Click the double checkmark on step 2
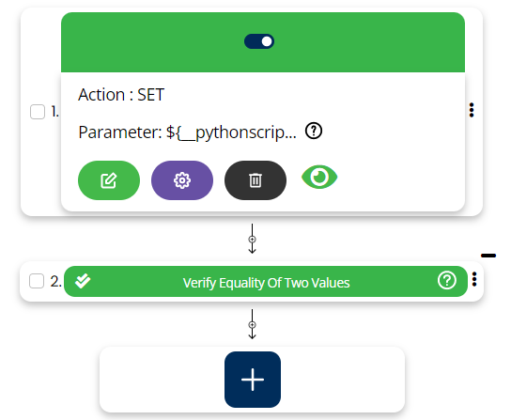The image size is (511, 420). tap(83, 281)
